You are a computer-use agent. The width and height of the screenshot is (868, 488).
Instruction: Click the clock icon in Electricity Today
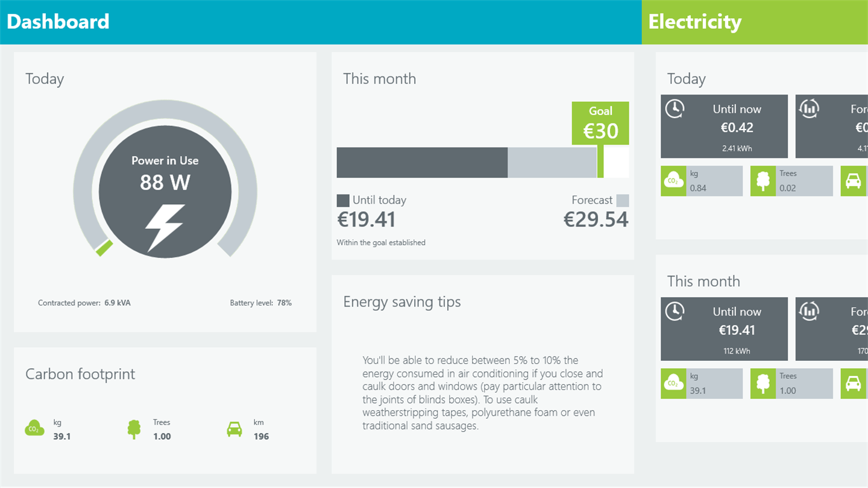pos(675,108)
